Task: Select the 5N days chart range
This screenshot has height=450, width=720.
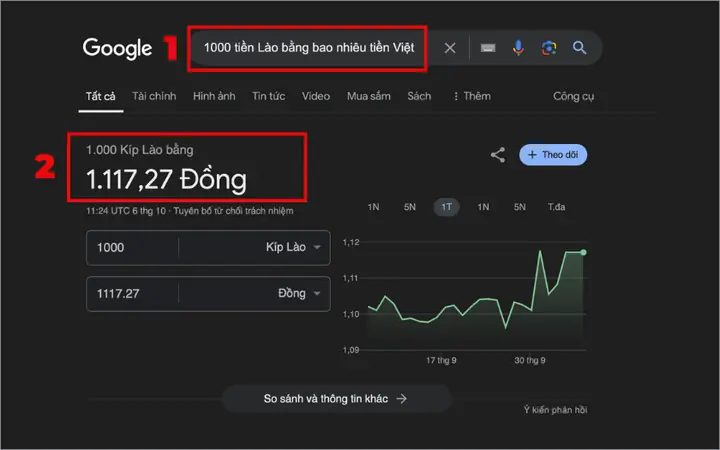Action: pyautogui.click(x=410, y=207)
